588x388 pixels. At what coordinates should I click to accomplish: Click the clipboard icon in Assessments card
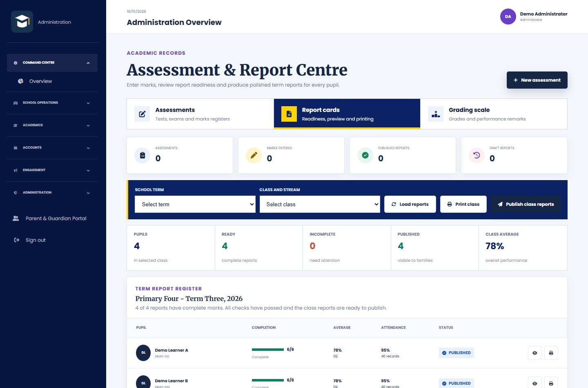143,155
